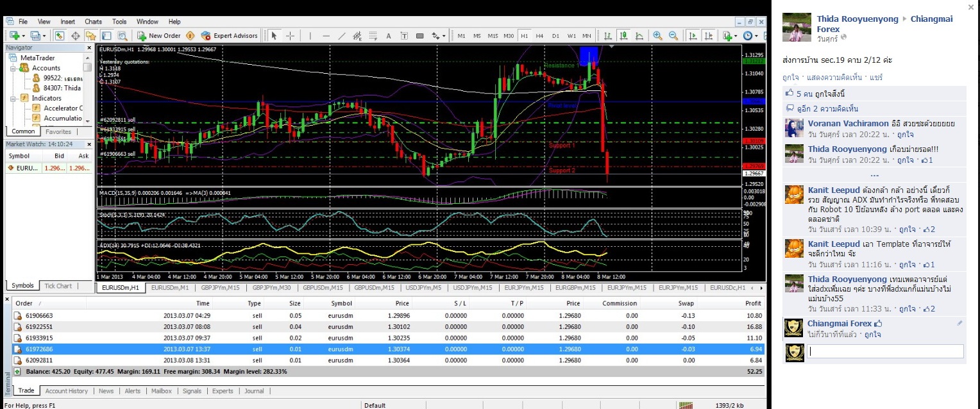Close the Navigator panel
The image size is (980, 409).
point(89,47)
